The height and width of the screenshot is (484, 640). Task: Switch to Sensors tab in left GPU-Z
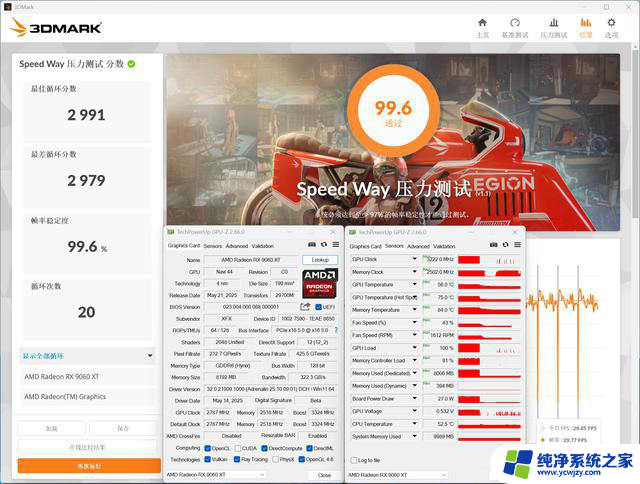tap(213, 246)
